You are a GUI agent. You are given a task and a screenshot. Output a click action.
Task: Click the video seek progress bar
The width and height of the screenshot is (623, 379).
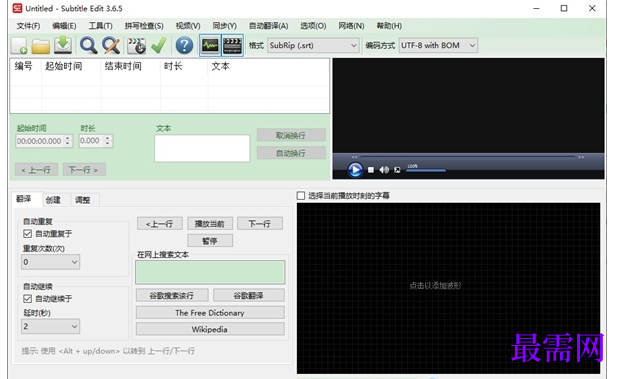point(467,157)
